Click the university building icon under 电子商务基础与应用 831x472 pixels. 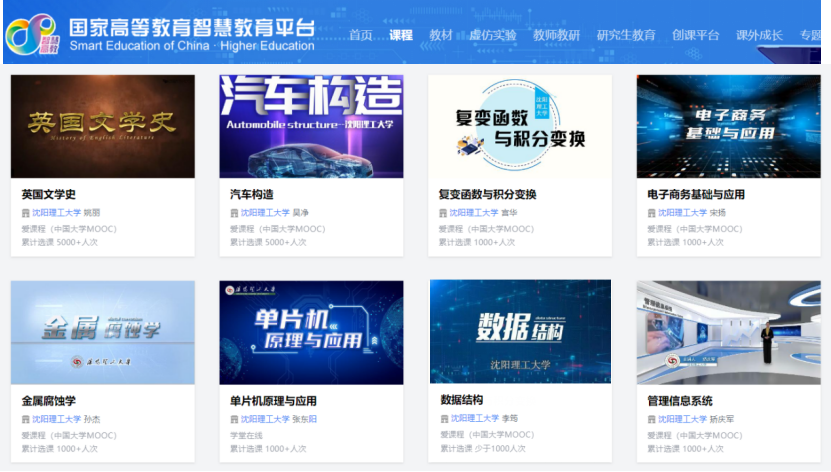(652, 213)
